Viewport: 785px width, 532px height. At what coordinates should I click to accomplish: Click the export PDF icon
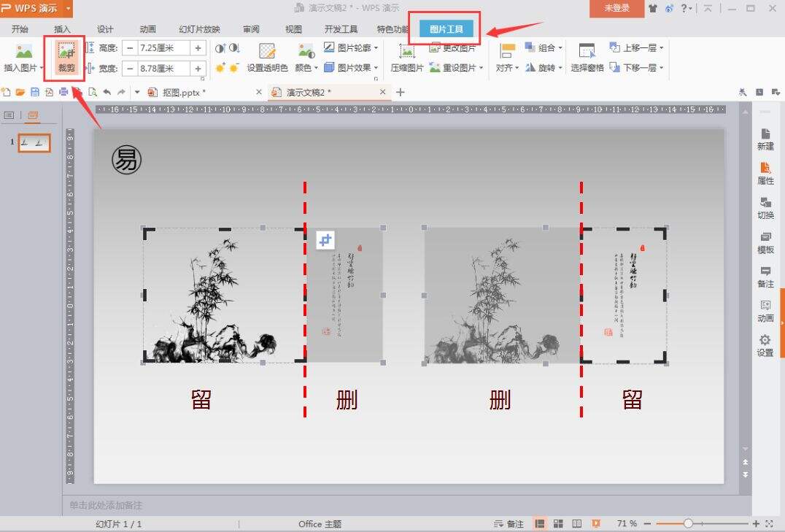(x=49, y=92)
